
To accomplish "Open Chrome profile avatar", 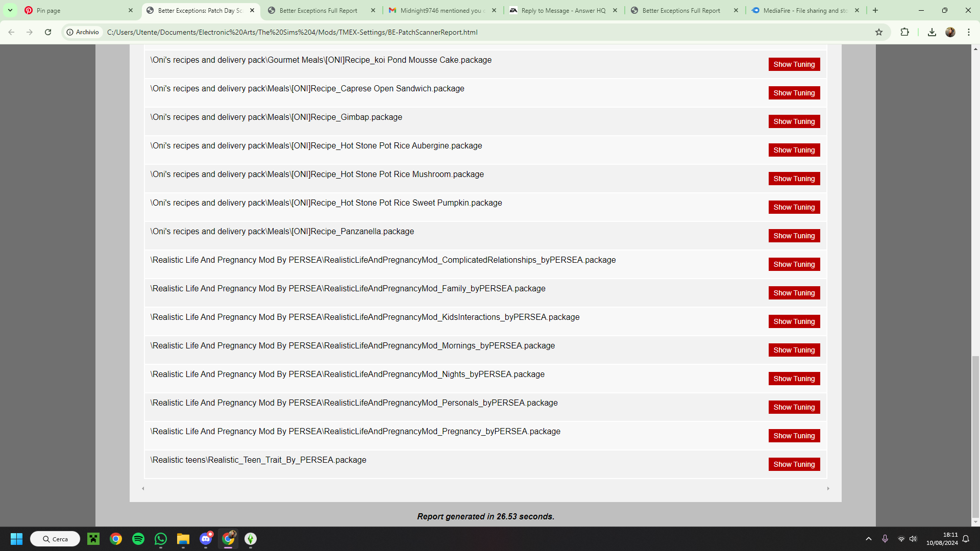I will coord(950,32).
